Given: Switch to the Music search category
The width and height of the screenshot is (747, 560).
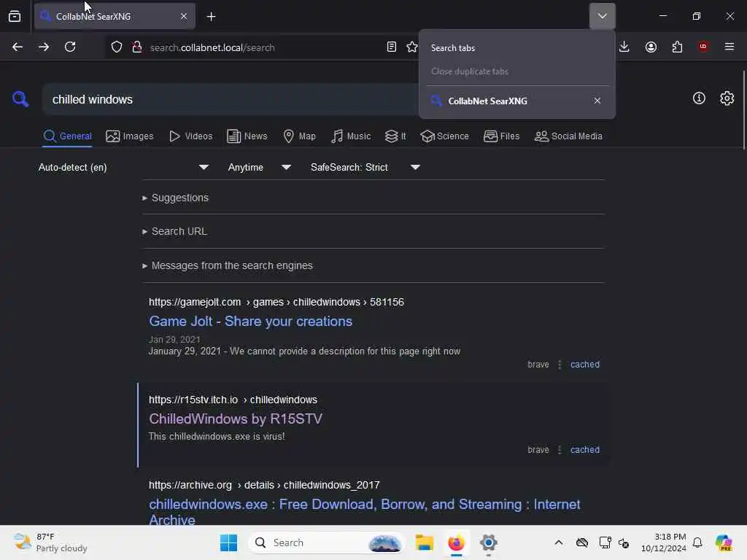Looking at the screenshot, I should [351, 136].
